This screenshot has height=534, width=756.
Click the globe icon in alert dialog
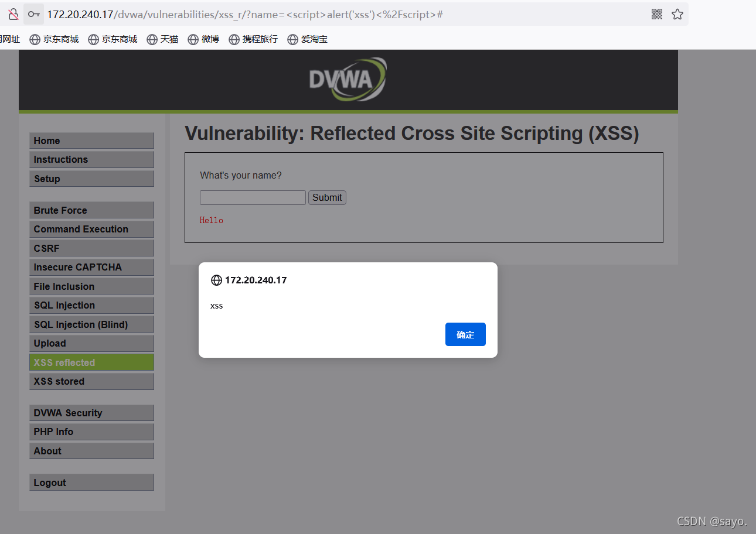click(x=216, y=280)
